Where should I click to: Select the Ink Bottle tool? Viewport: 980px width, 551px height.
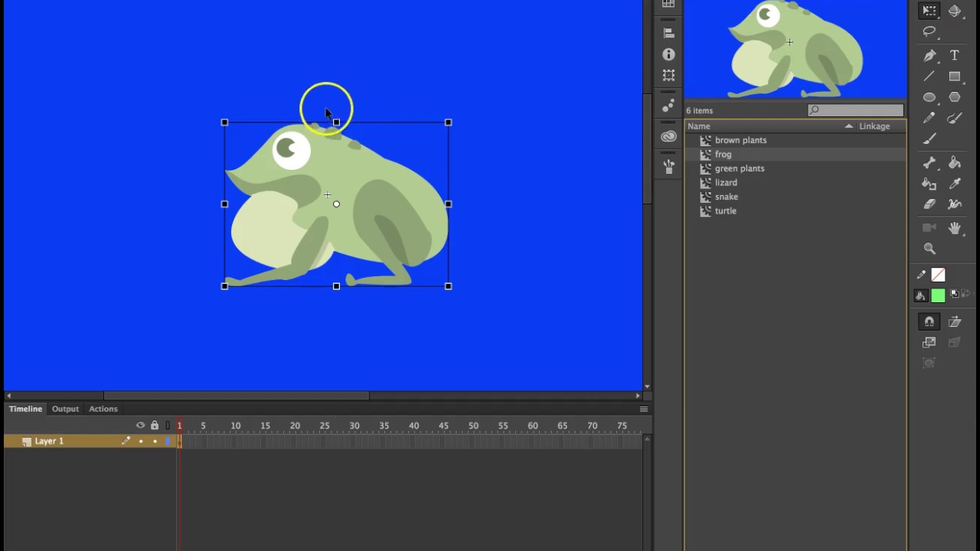coord(929,184)
